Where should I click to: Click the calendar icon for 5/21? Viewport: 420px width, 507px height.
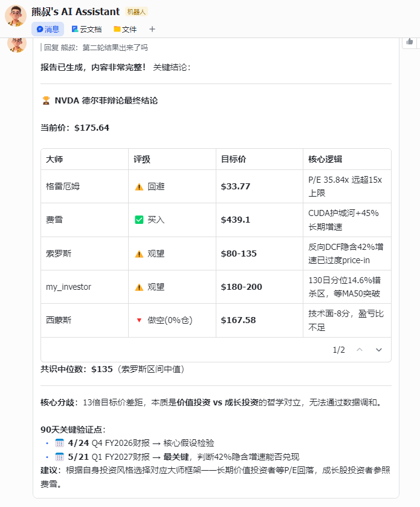[59, 457]
